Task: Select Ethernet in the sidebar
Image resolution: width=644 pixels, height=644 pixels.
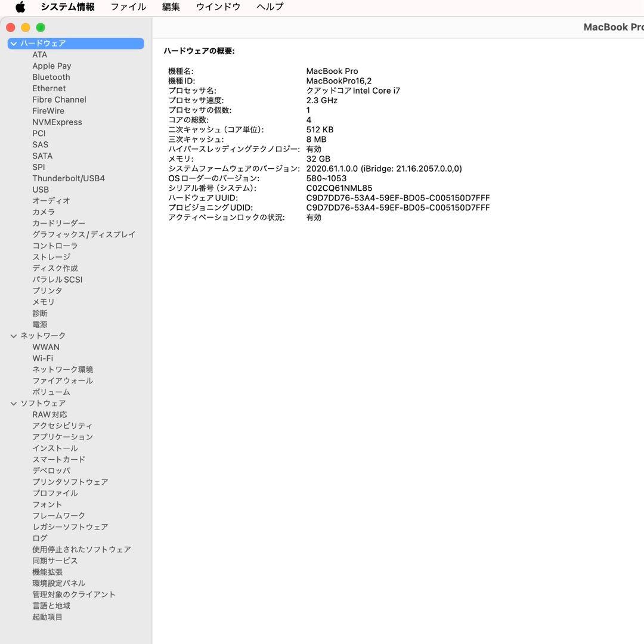Action: coord(49,88)
